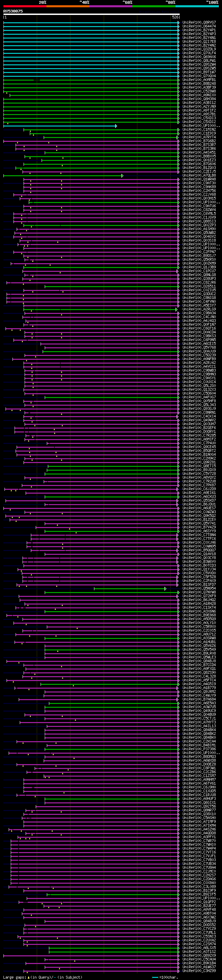Image resolution: width=222 pixels, height=980 pixels.
Task: Click the AV530075 query title
Action: click(13, 11)
